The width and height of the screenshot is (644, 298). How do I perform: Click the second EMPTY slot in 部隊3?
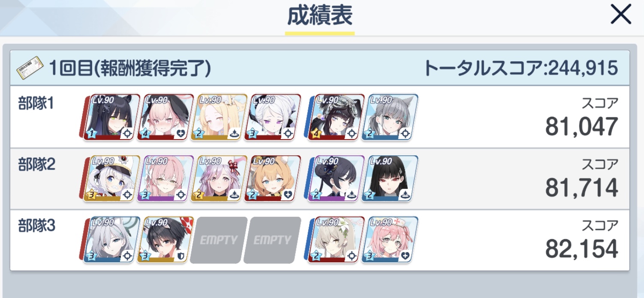[272, 240]
